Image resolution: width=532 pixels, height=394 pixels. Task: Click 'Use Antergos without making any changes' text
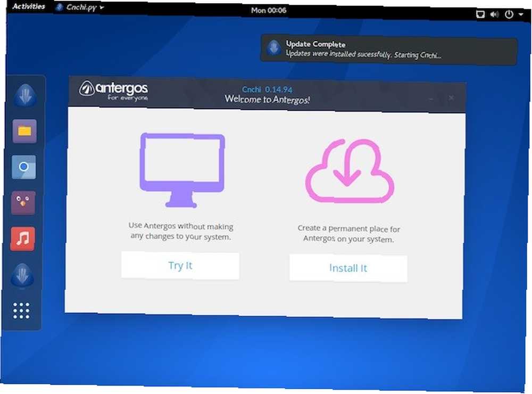[180, 231]
